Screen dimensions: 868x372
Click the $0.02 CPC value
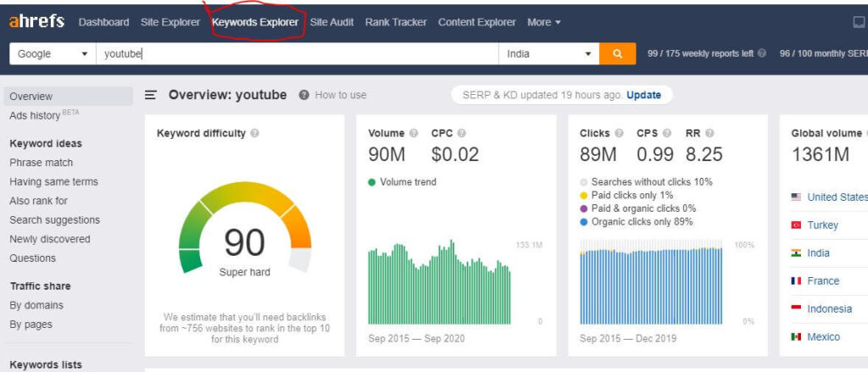click(x=455, y=154)
